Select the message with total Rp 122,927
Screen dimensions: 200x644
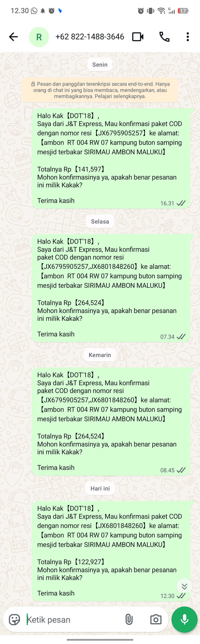[x=111, y=551]
